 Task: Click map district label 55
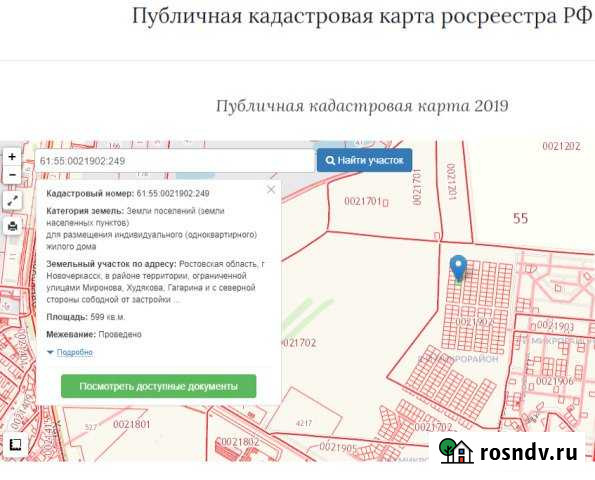520,218
